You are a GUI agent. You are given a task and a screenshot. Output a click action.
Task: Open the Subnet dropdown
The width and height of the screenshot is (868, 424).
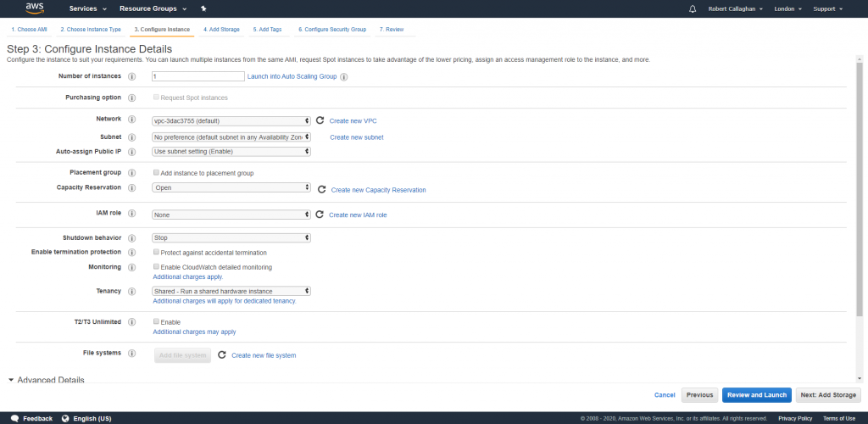pos(231,137)
